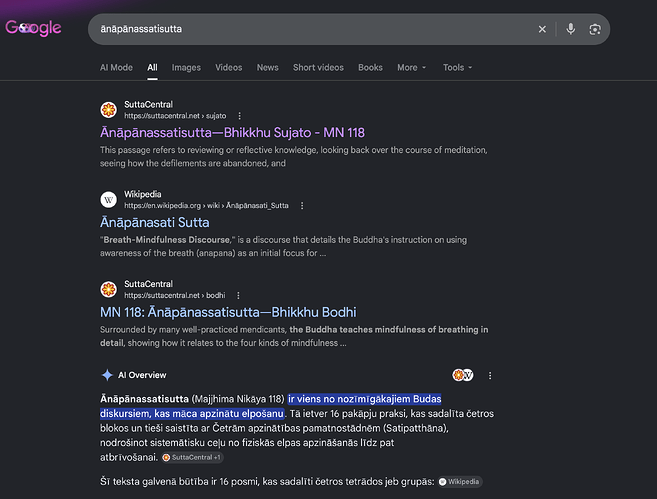Open AI Overview source icons cluster

pyautogui.click(x=463, y=375)
